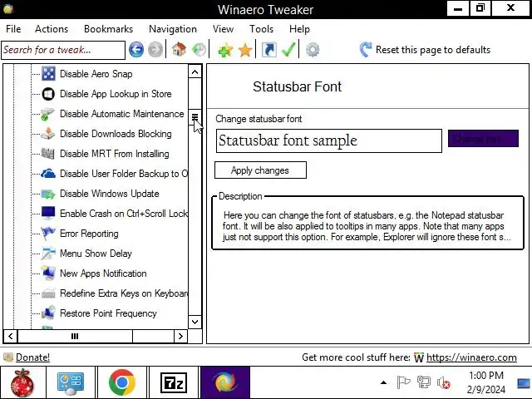Viewport: 532px width, 399px height.
Task: Click the Disable Downloads Blocking icon
Action: 48,134
